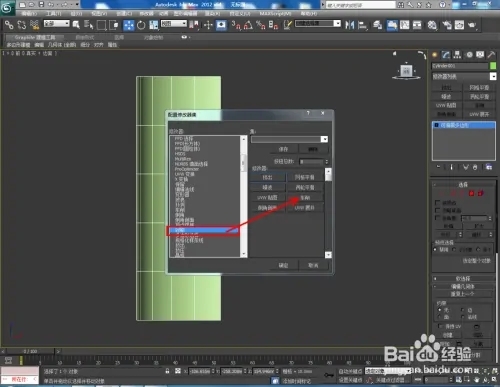Open the selection filter dropdown in toolbar
Image resolution: width=500 pixels, height=387 pixels.
(x=57, y=24)
